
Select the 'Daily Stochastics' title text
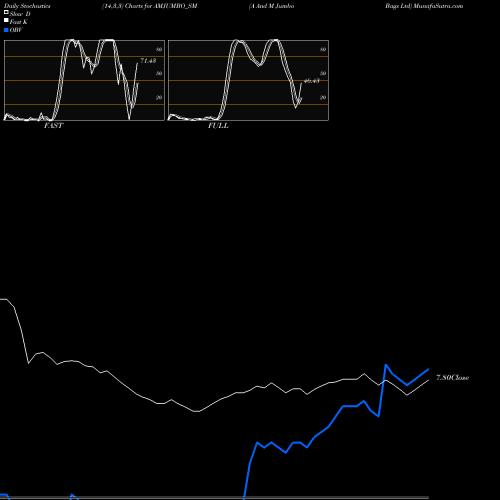pyautogui.click(x=27, y=6)
